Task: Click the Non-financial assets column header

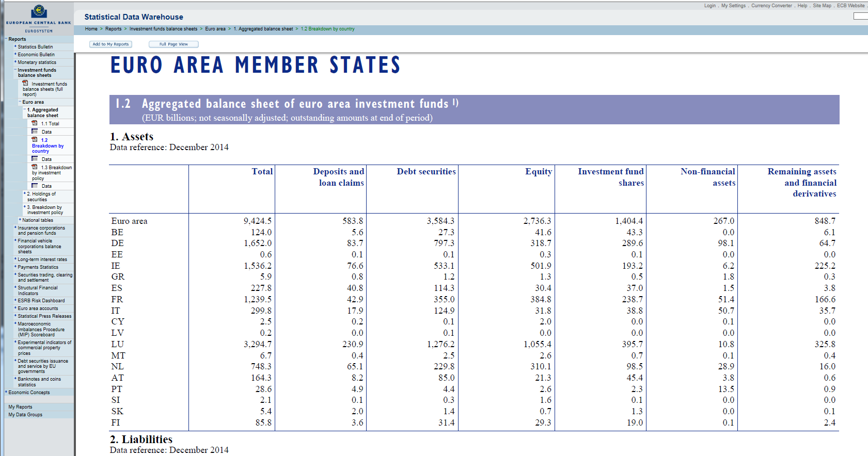Action: 708,177
